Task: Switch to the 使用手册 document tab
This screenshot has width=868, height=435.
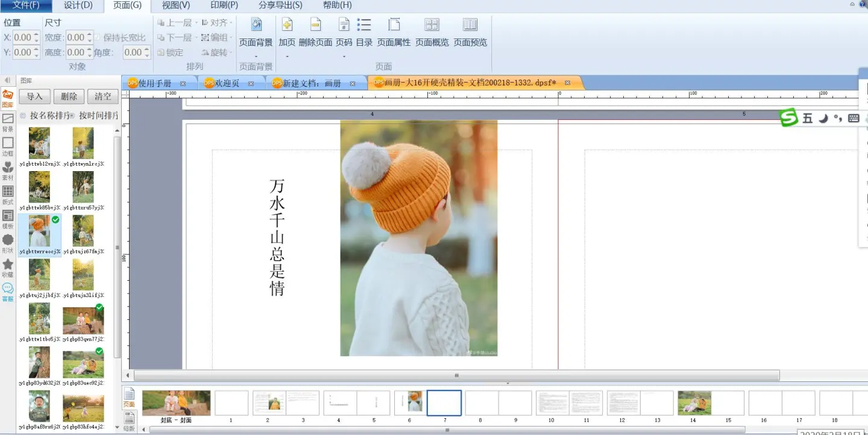Action: (160, 83)
